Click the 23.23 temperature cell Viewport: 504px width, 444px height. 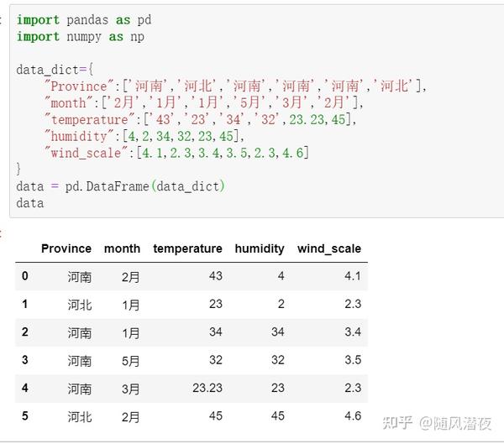[207, 388]
